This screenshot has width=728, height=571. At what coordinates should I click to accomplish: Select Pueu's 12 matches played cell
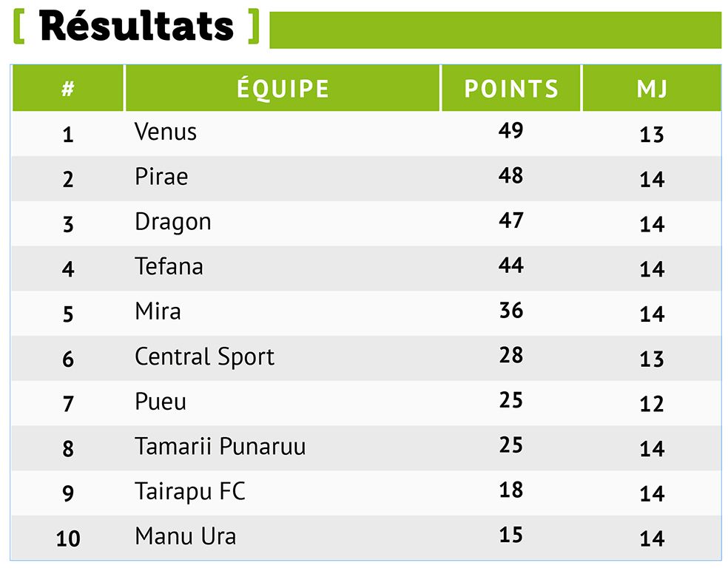point(652,404)
